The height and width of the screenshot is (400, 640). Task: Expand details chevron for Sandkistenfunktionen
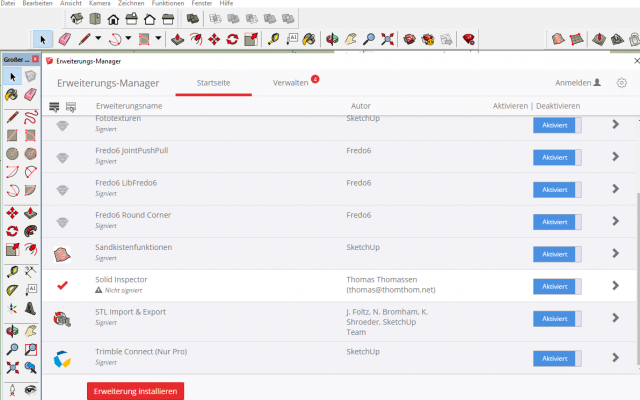click(x=616, y=254)
